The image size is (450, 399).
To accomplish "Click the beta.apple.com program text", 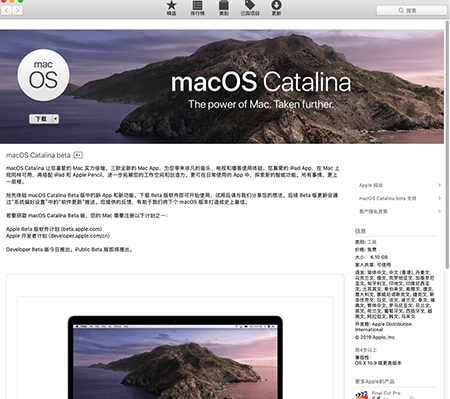I will (54, 229).
